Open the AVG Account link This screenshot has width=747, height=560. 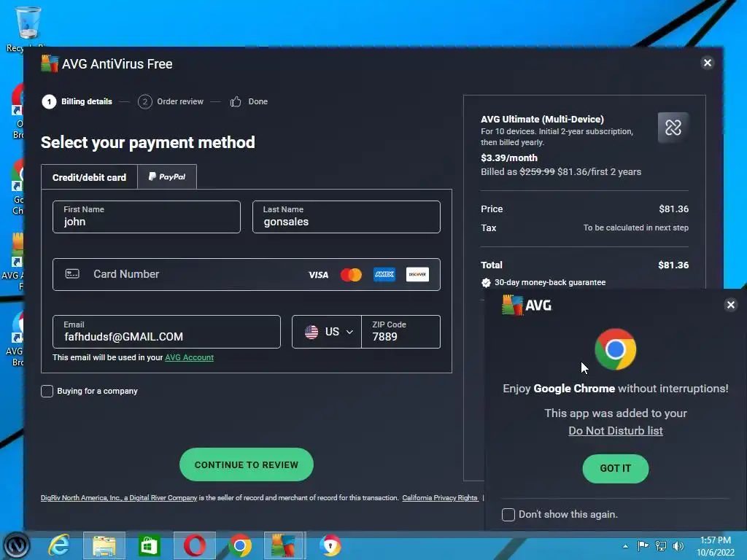(x=189, y=357)
